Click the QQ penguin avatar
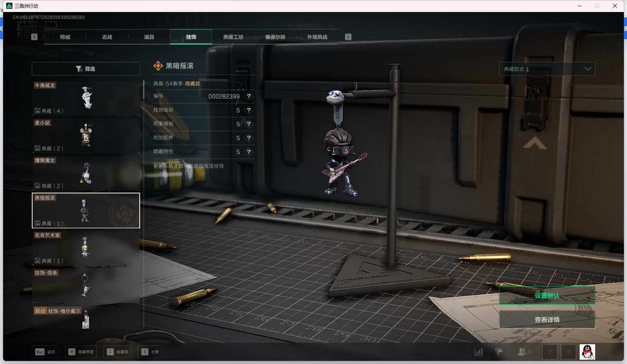627x364 pixels. click(587, 352)
